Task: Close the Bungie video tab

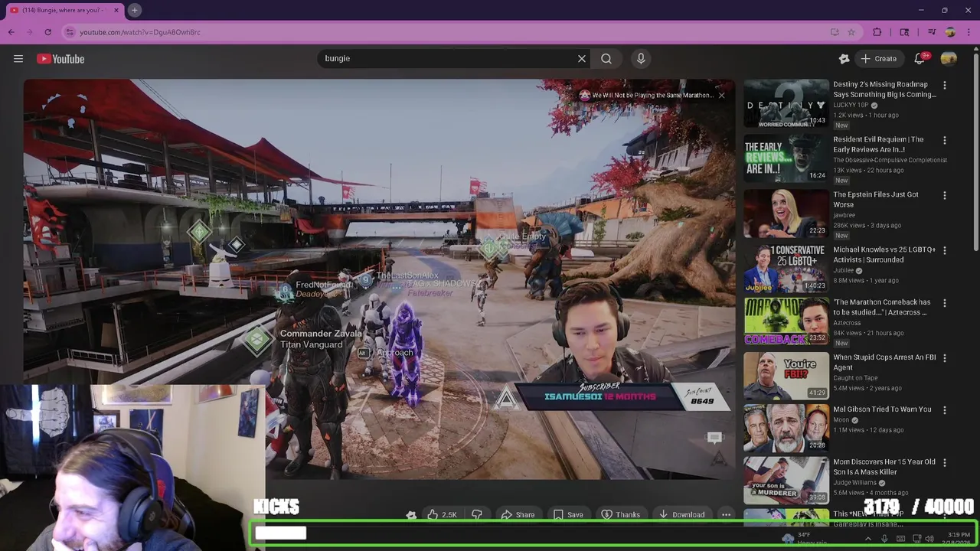Action: (x=116, y=10)
